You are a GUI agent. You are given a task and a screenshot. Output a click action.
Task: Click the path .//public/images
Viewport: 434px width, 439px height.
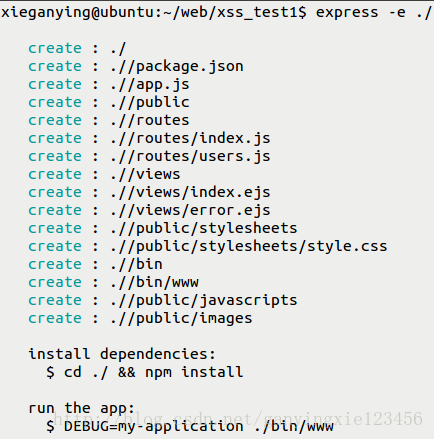tap(181, 318)
